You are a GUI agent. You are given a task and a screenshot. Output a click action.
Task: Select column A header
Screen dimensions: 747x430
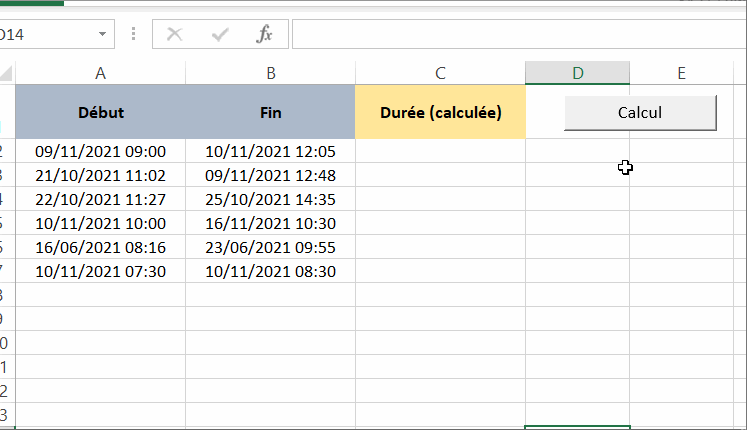pos(100,73)
